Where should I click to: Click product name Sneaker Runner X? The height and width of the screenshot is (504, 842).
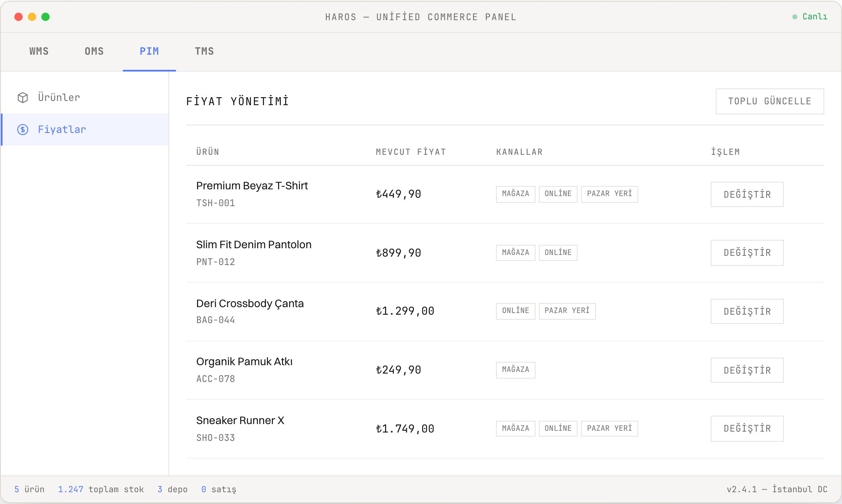pyautogui.click(x=240, y=420)
